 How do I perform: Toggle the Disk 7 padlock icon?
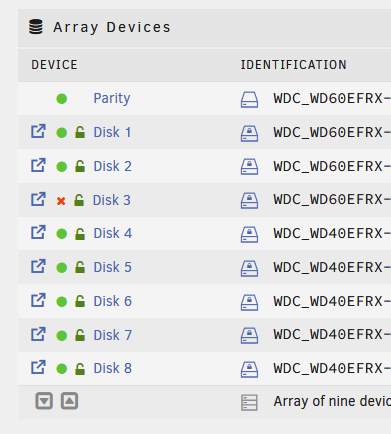coord(80,335)
